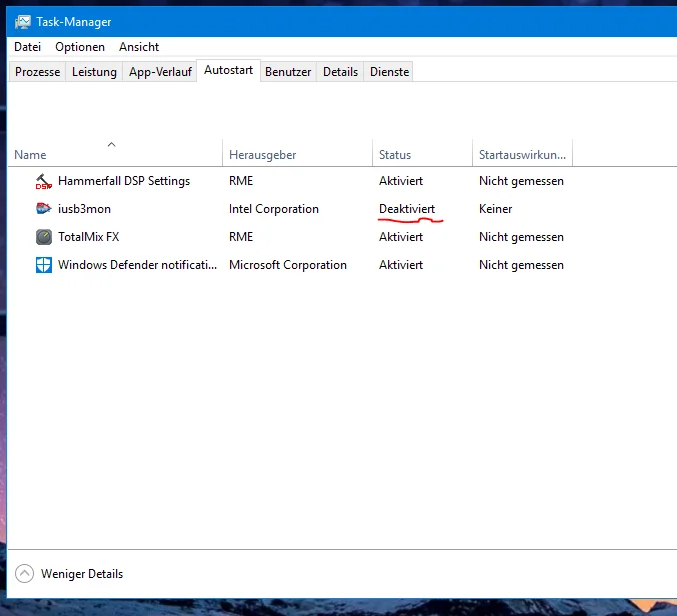Click RME publisher in TotalMix FX row
The height and width of the screenshot is (616, 677).
pyautogui.click(x=241, y=237)
